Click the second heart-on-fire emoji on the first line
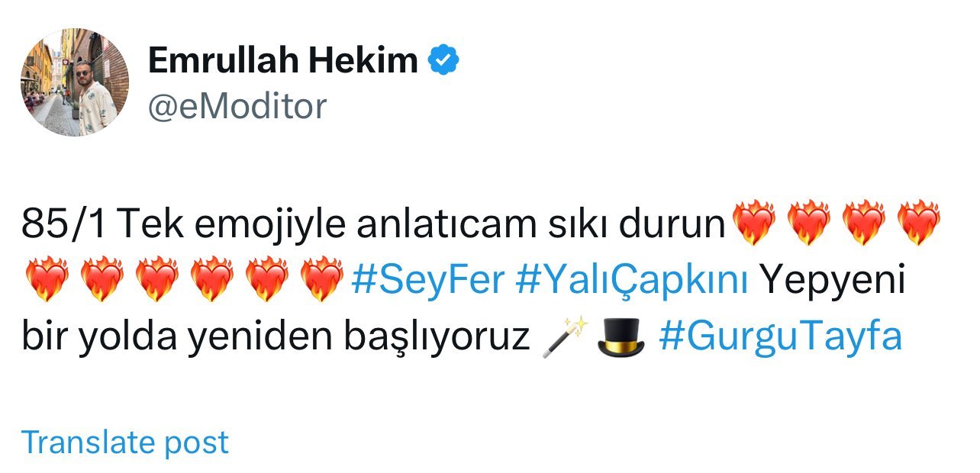 pos(809,224)
